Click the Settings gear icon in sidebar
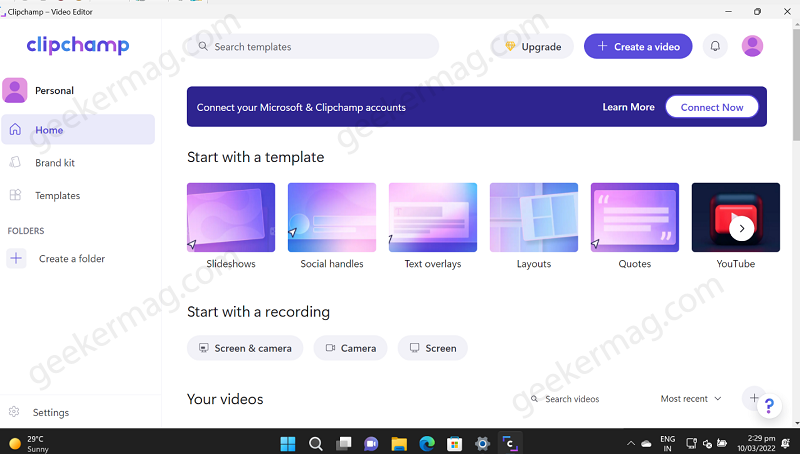 14,412
